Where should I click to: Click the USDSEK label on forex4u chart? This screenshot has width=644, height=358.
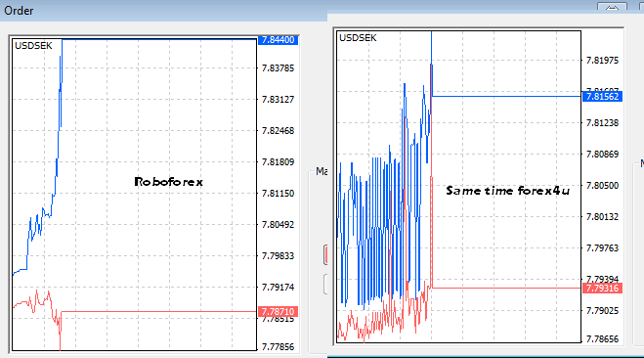click(x=358, y=38)
